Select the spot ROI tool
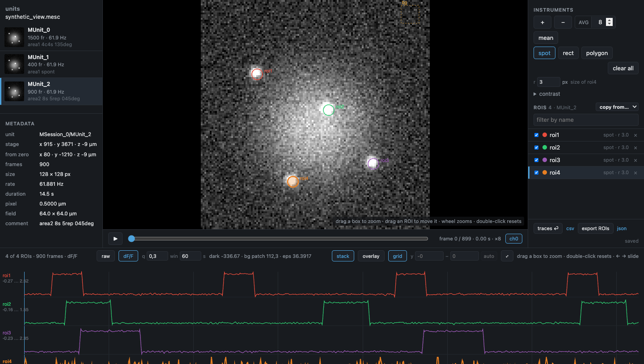This screenshot has width=644, height=364. 544,53
